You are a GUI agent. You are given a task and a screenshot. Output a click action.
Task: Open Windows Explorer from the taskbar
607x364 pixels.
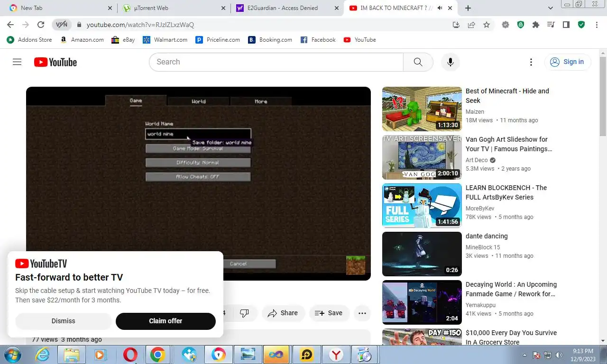pyautogui.click(x=72, y=355)
